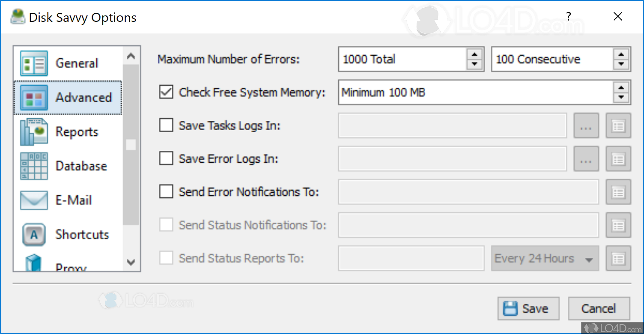Image resolution: width=644 pixels, height=334 pixels.
Task: Click the Disk Savvy title bar icon
Action: pyautogui.click(x=17, y=17)
